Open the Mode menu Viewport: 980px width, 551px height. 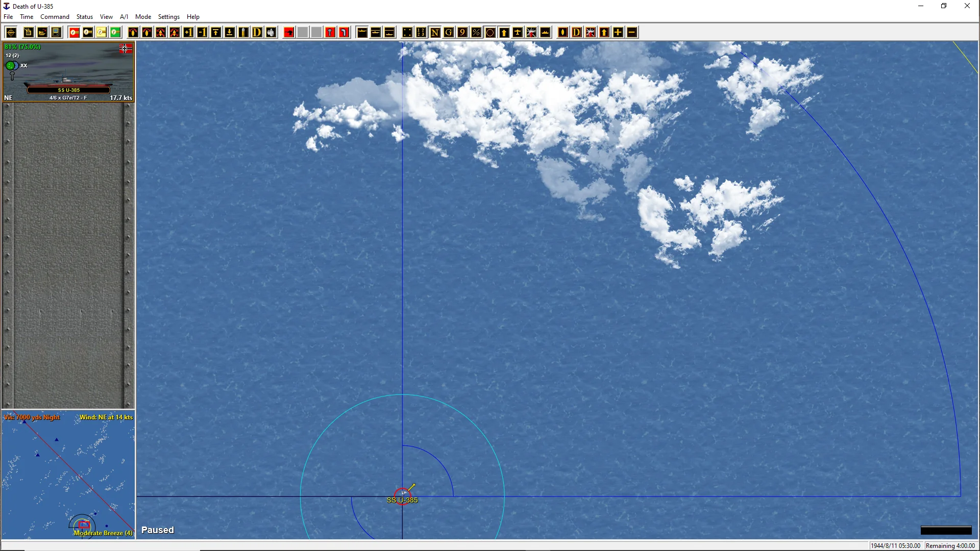tap(143, 17)
